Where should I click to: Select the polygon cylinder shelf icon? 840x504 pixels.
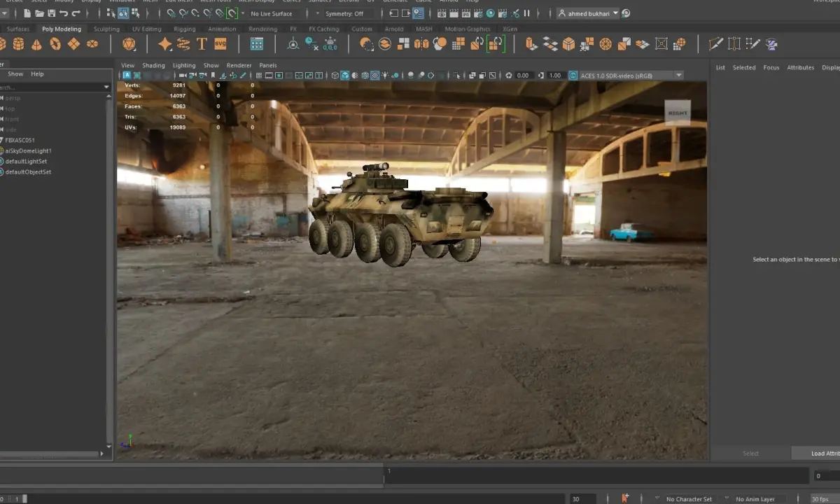[x=18, y=44]
